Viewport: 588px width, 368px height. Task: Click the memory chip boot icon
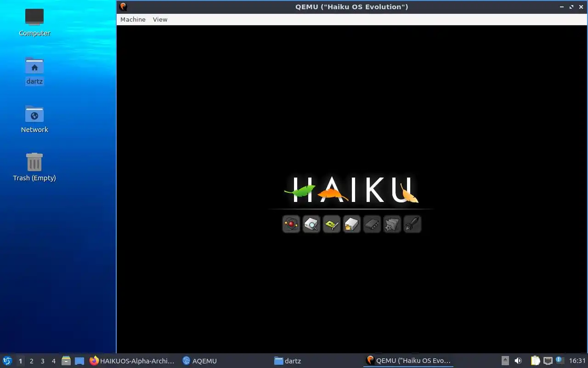tap(372, 224)
